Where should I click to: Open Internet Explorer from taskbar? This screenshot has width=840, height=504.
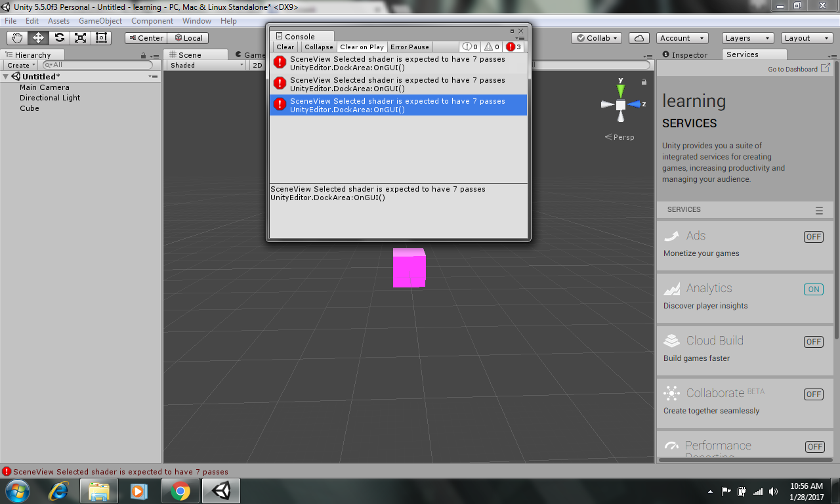coord(59,491)
